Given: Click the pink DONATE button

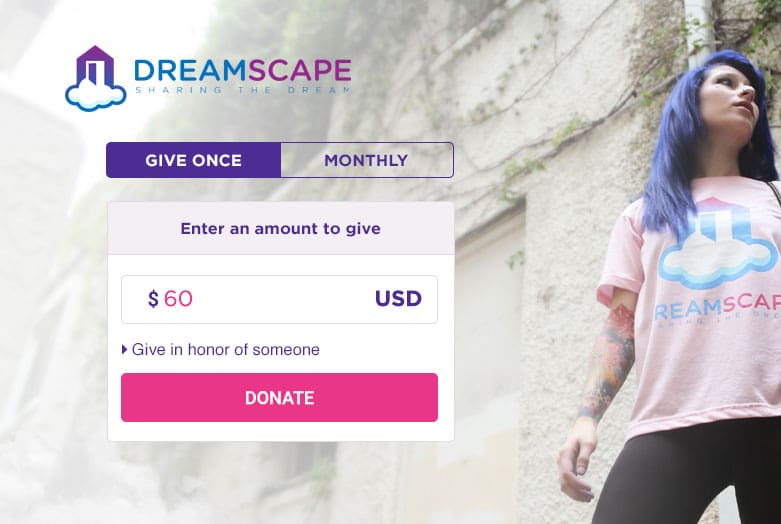Looking at the screenshot, I should (x=279, y=397).
